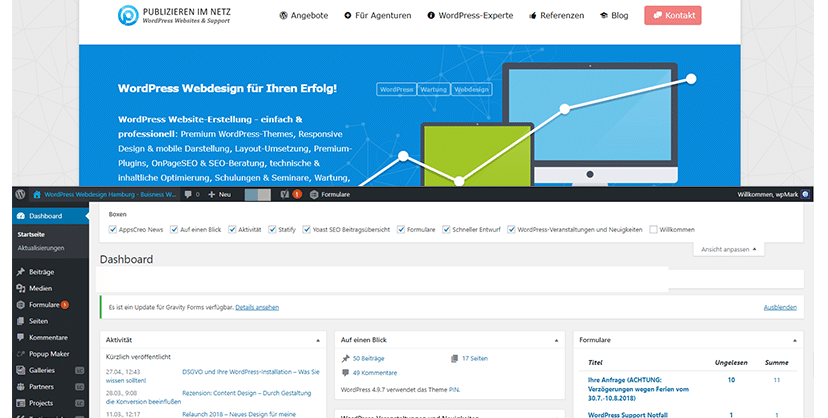Toggle the Auf einen Blick checkbox
The width and height of the screenshot is (828, 418).
pyautogui.click(x=174, y=229)
